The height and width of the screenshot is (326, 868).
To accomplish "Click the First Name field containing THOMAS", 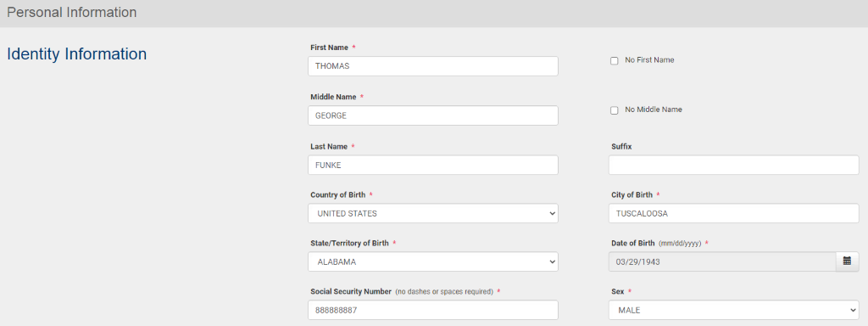I will click(433, 66).
